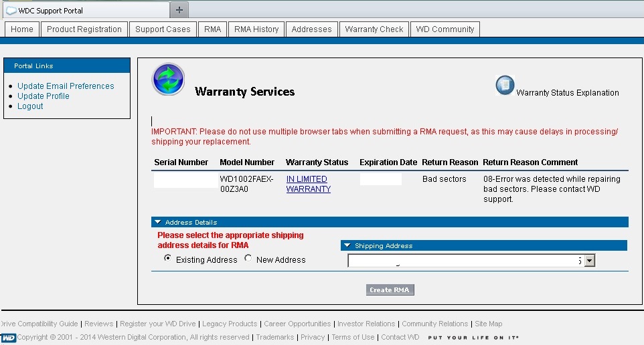Screen dimensions: 644x345
Task: Click the Logout link
Action: coord(30,106)
